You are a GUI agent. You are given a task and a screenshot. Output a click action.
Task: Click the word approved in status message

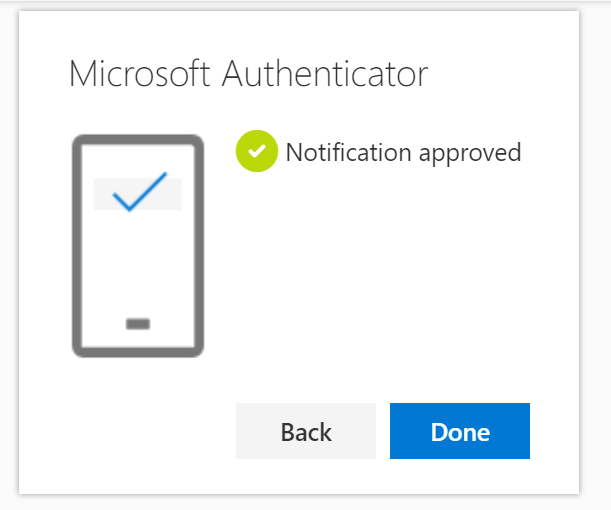pos(470,154)
